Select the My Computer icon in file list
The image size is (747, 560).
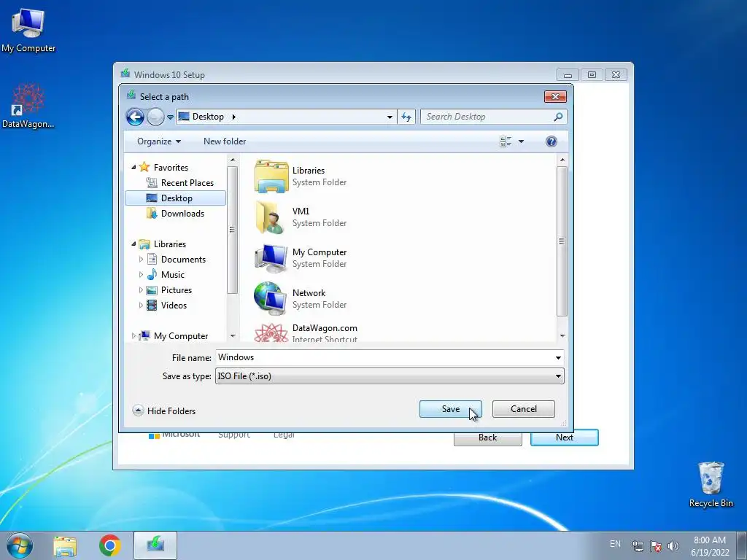(271, 258)
